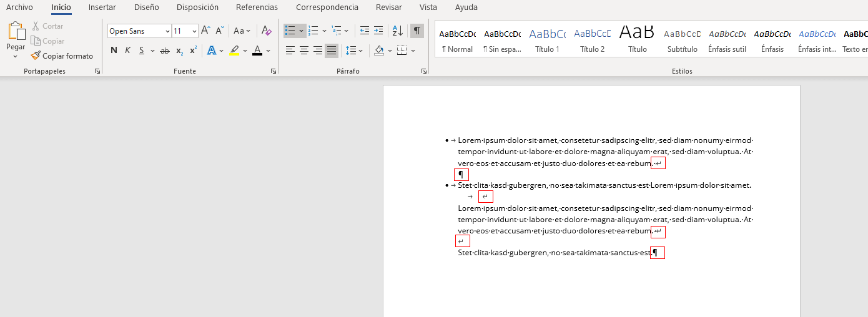
Task: Sort text with the A-Z icon
Action: [397, 31]
